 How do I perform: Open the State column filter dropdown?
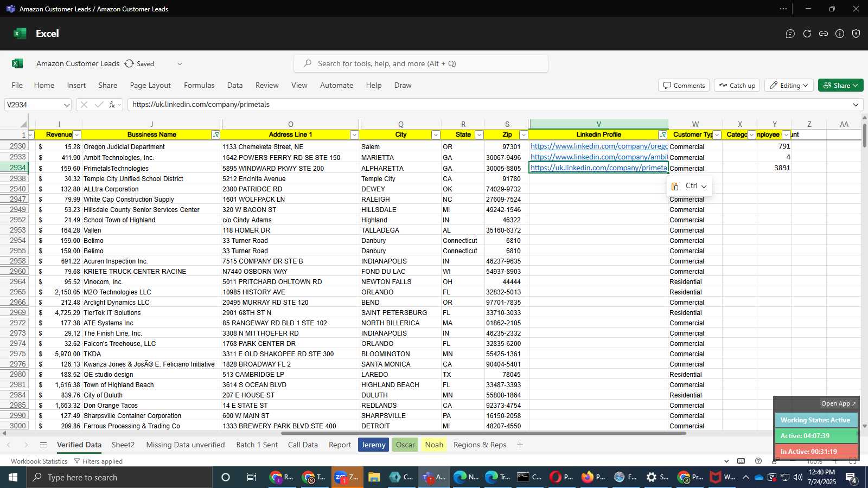tap(479, 135)
